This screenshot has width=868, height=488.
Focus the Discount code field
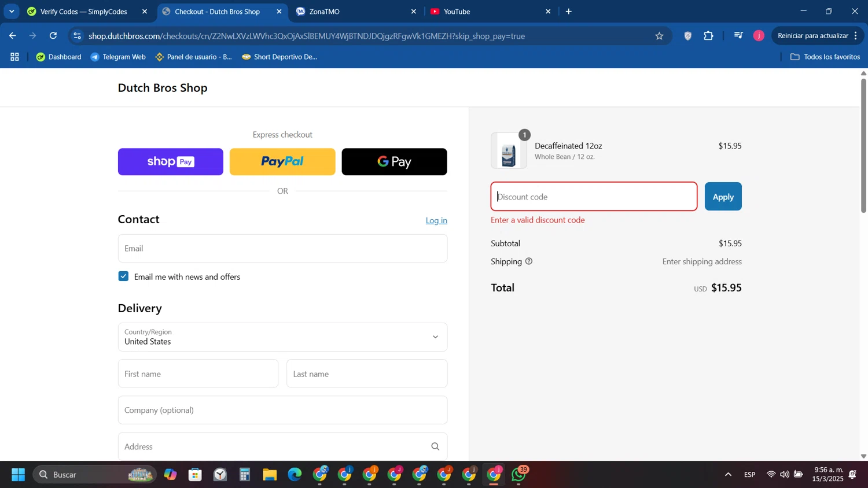[594, 197]
